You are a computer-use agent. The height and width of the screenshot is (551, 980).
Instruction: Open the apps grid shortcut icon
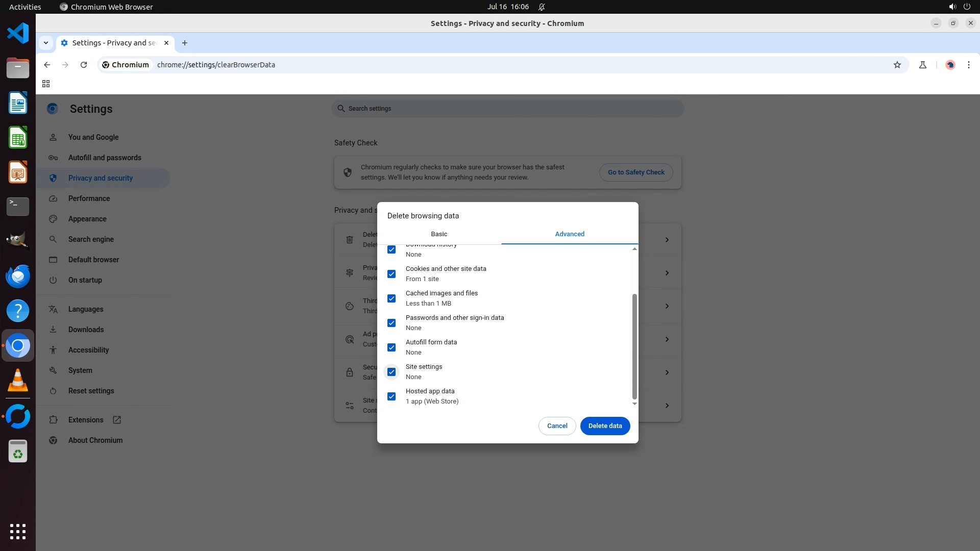(46, 84)
